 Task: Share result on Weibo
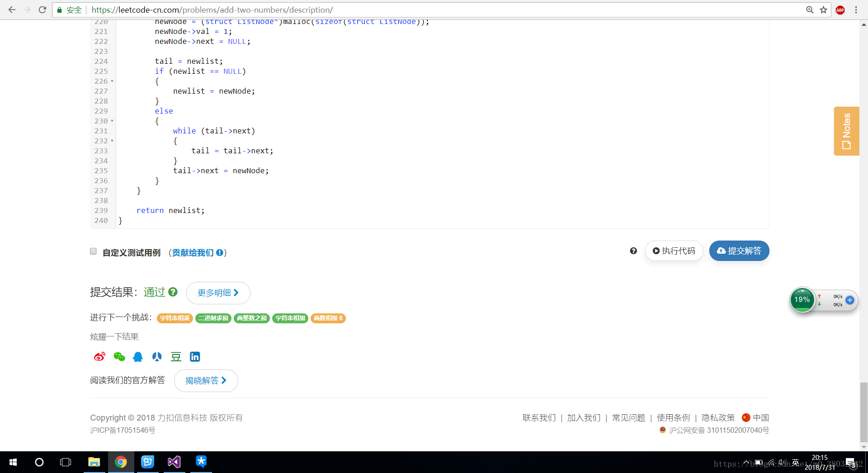pyautogui.click(x=99, y=357)
